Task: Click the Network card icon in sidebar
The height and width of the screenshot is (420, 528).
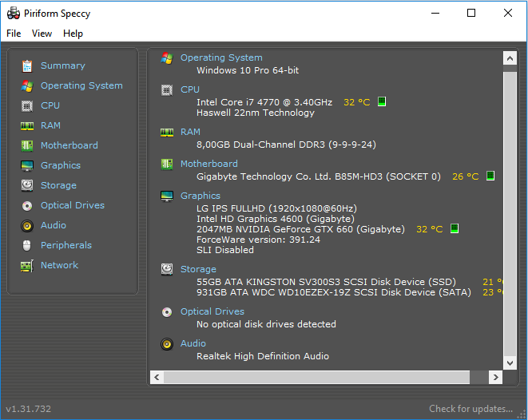Action: pos(27,266)
